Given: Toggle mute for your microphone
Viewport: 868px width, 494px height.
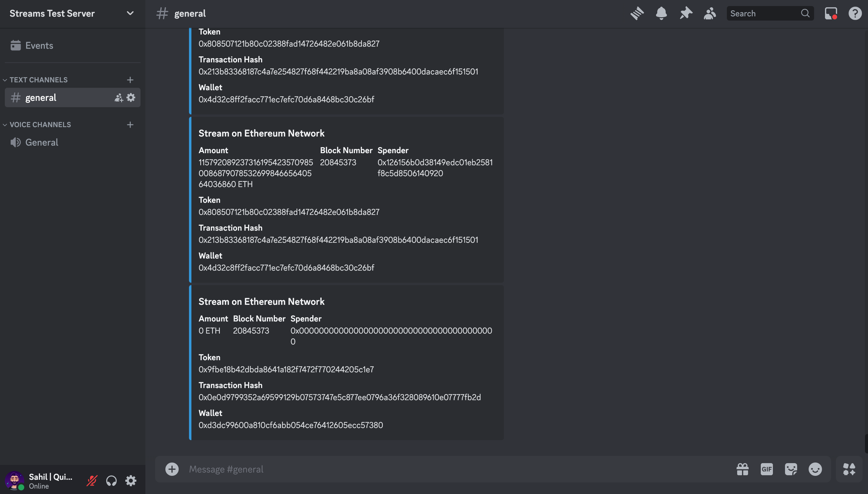Looking at the screenshot, I should (92, 480).
